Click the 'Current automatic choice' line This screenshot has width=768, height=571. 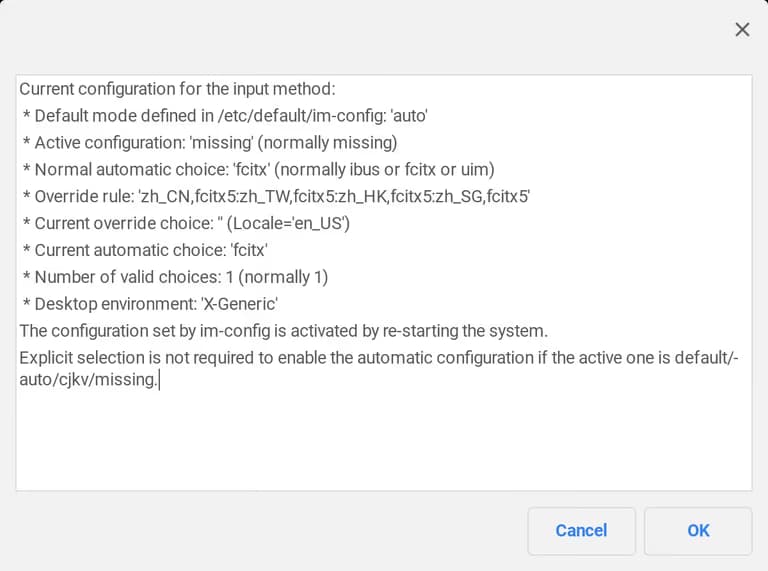pyautogui.click(x=144, y=251)
